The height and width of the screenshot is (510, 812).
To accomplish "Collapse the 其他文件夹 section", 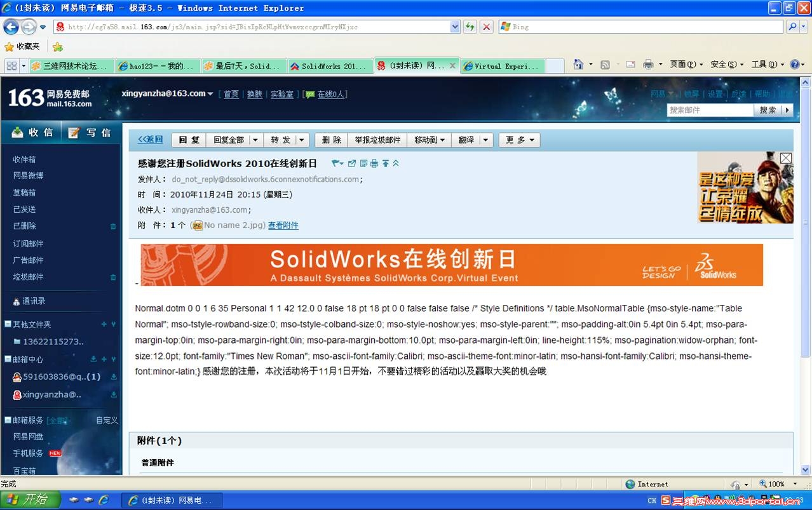I will click(x=8, y=324).
